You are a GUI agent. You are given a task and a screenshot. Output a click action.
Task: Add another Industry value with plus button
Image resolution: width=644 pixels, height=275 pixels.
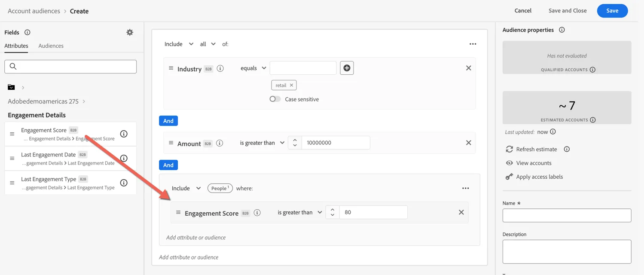click(x=347, y=68)
